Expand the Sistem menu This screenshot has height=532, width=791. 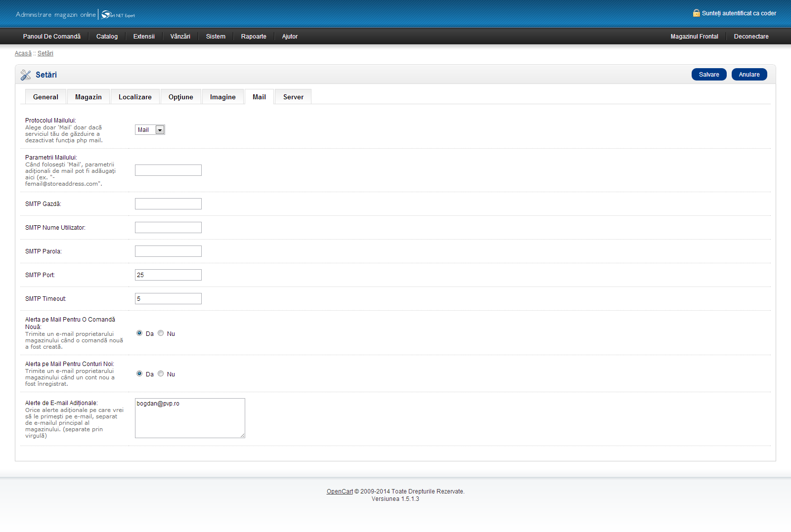click(216, 37)
